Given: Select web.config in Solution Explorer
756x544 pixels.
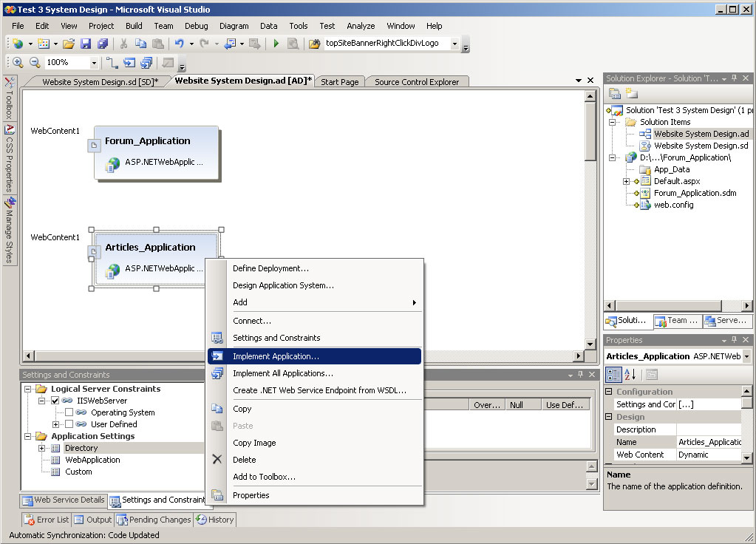Looking at the screenshot, I should pos(673,205).
